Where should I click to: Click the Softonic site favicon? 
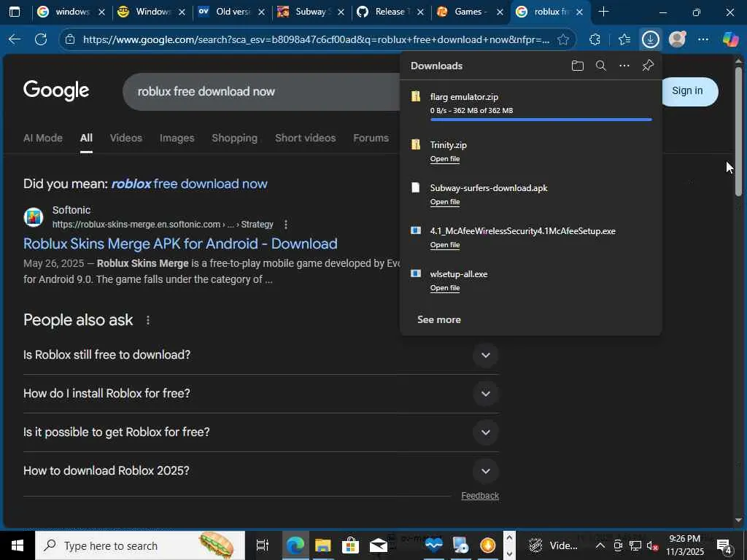[34, 217]
